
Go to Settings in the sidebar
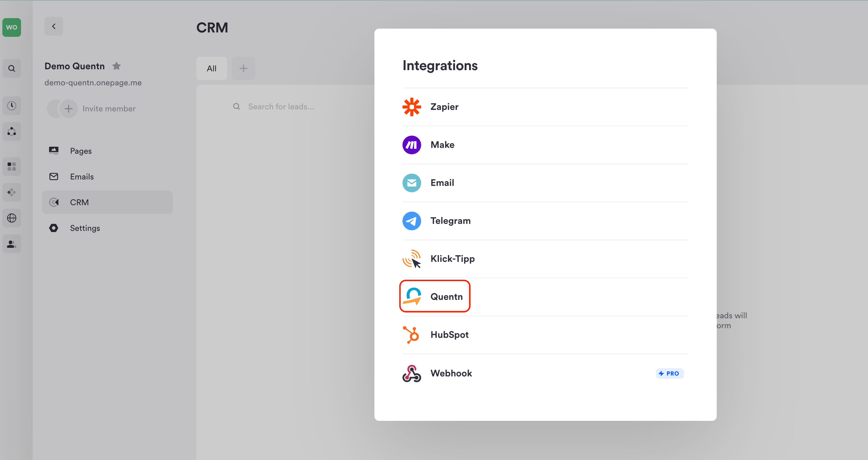(85, 228)
